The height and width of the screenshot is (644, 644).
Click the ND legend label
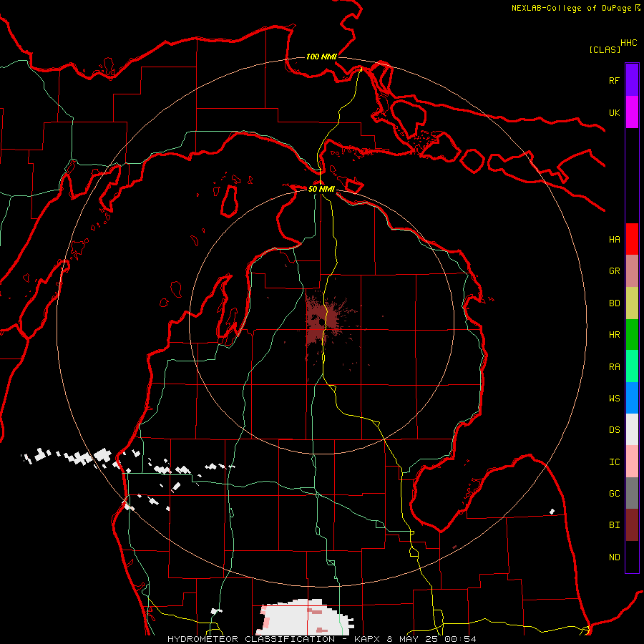pyautogui.click(x=614, y=557)
